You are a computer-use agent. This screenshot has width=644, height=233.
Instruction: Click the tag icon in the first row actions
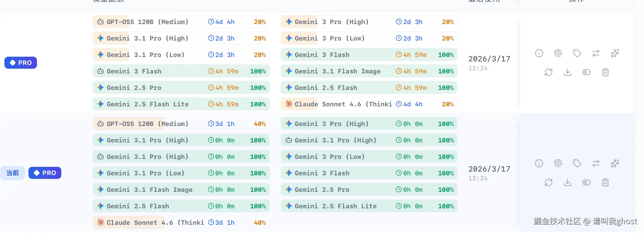577,53
